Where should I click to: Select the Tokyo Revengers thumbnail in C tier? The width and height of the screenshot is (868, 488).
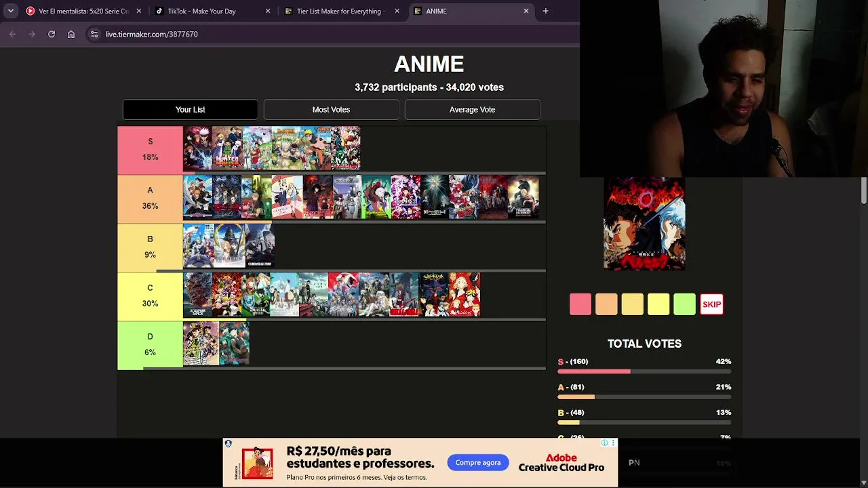click(x=465, y=294)
